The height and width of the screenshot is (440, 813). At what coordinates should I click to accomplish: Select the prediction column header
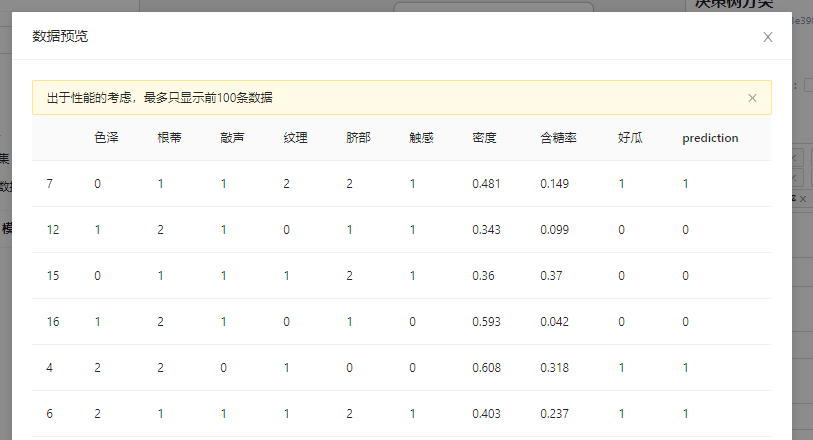point(710,138)
